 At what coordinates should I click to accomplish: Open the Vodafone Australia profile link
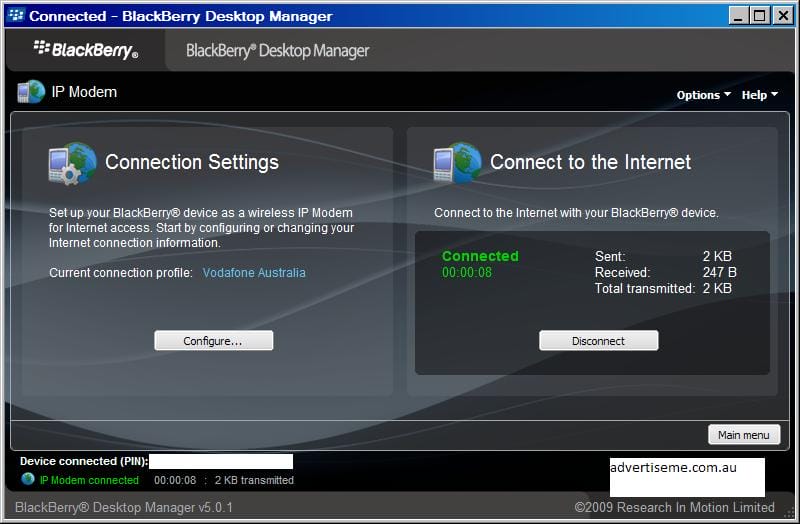[x=254, y=273]
